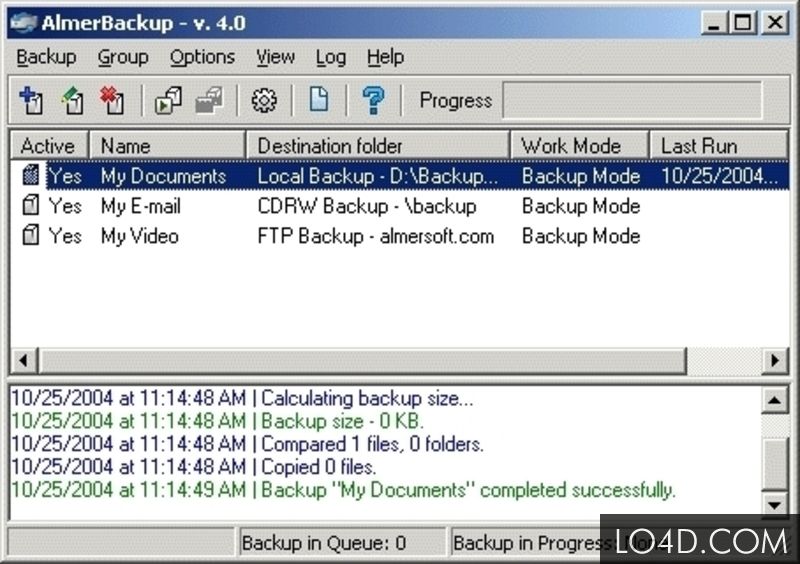Open settings via the gear icon
800x564 pixels.
pos(264,100)
